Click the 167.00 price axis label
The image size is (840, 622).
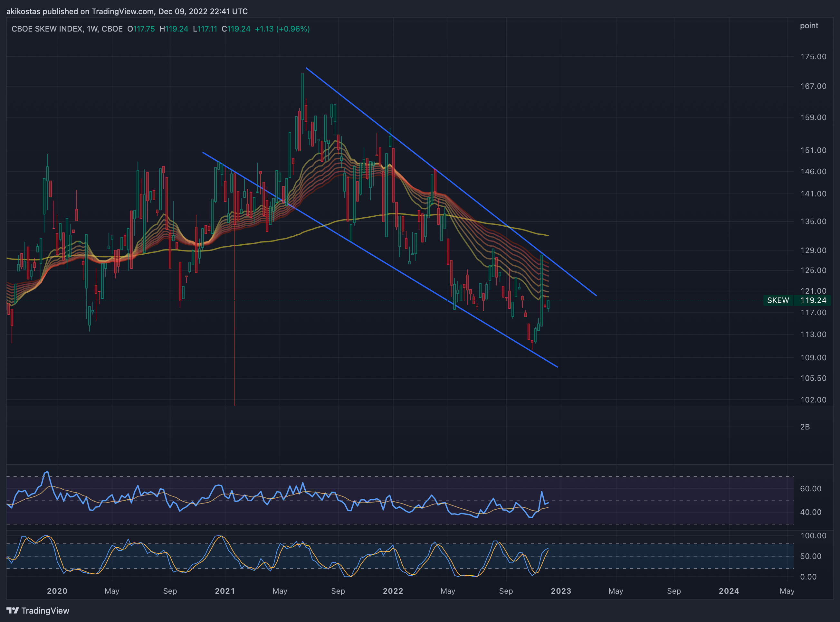(813, 86)
